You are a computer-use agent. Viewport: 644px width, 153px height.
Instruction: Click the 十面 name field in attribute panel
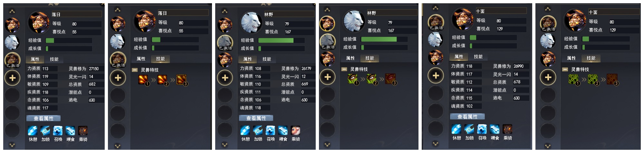(x=501, y=11)
